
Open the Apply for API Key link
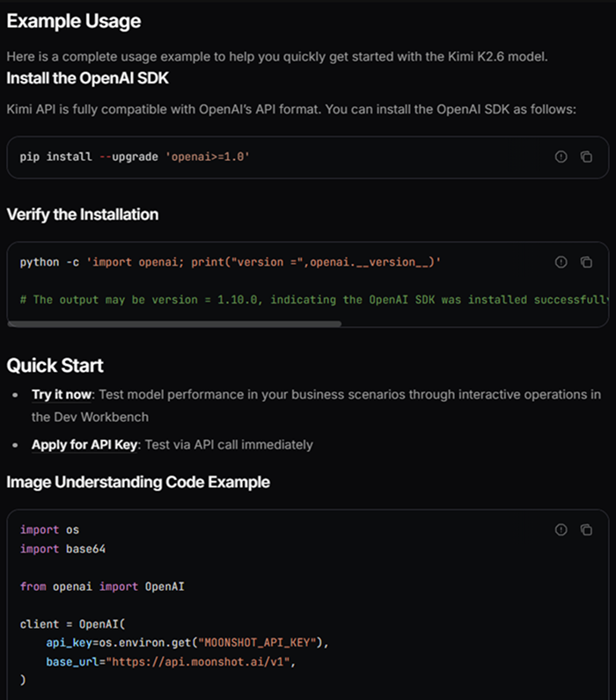point(84,445)
